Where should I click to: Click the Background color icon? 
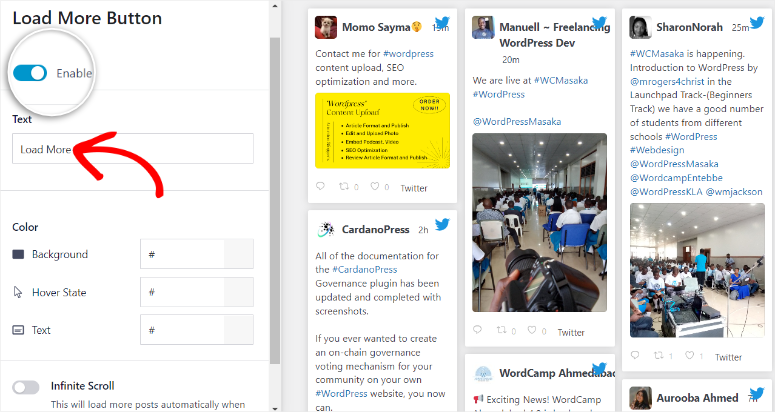click(x=18, y=254)
